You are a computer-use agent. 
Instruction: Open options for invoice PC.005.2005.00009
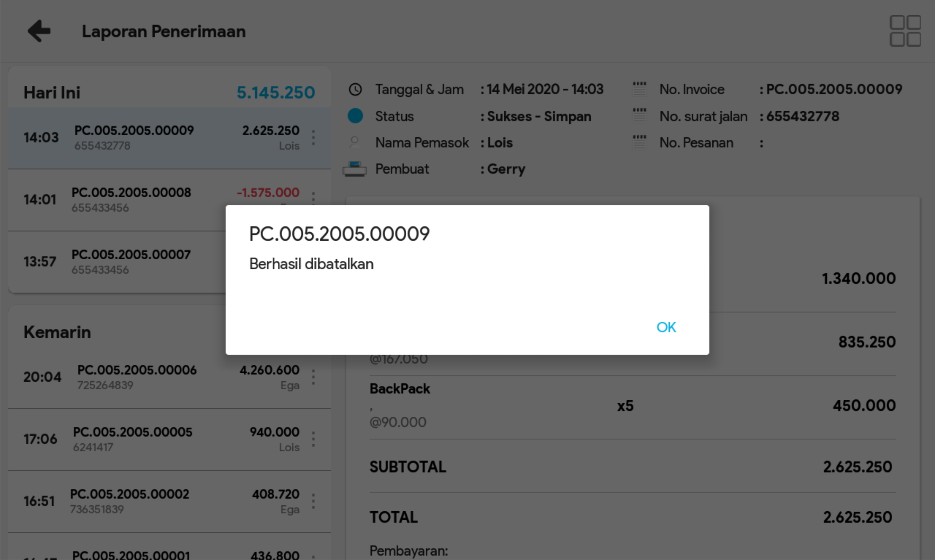[x=313, y=138]
